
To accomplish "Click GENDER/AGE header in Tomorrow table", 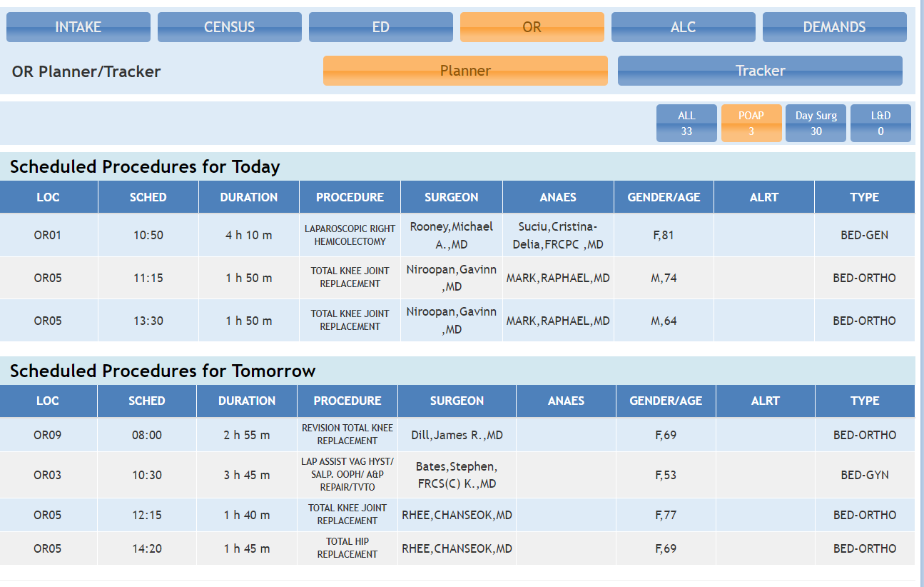I will coord(666,401).
